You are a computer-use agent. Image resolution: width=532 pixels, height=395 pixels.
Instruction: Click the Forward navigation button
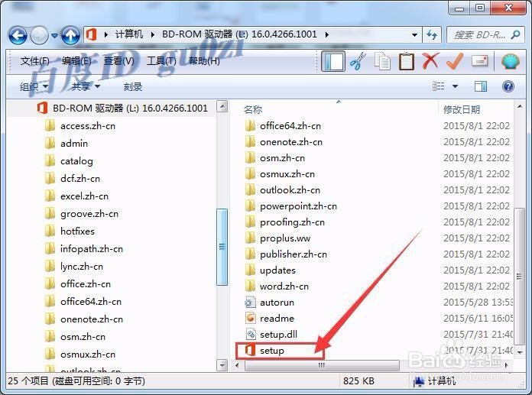[39, 35]
